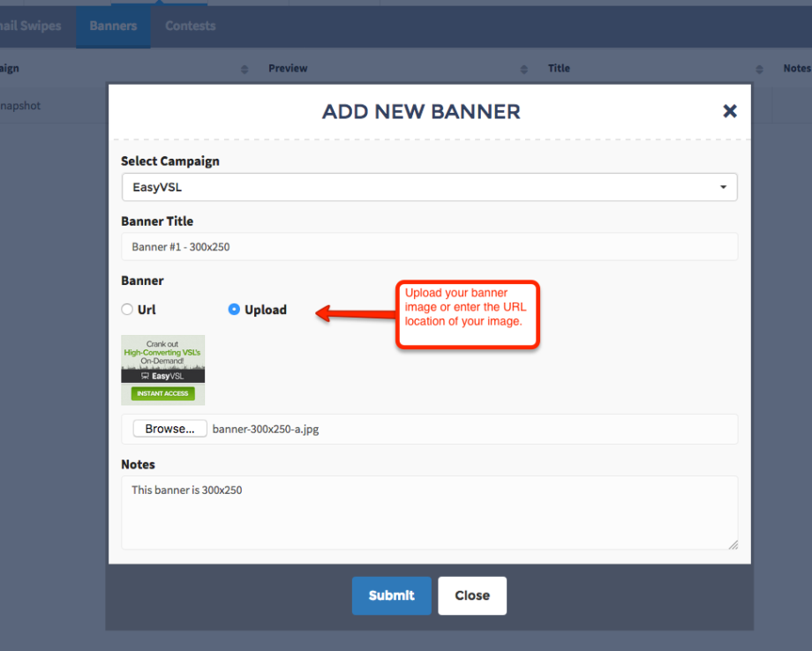Grab the Notes textarea resize handle
The height and width of the screenshot is (651, 812).
(733, 544)
